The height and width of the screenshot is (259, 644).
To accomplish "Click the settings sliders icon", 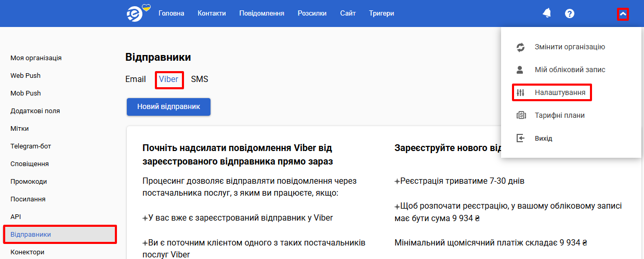I will pos(521,93).
